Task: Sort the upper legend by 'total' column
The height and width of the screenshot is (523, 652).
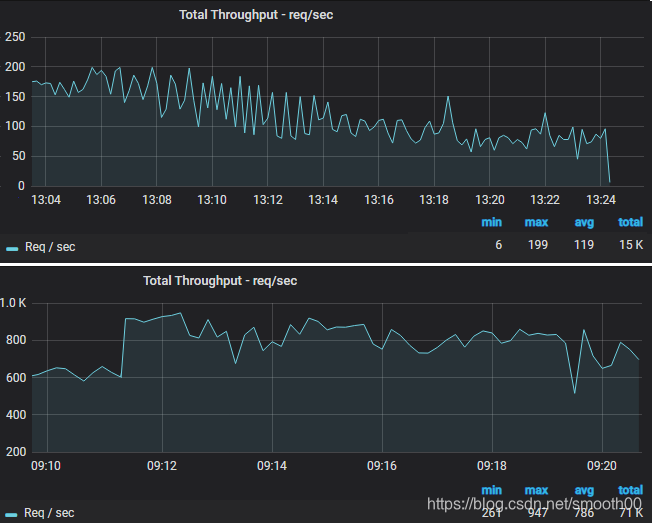Action: click(x=630, y=222)
